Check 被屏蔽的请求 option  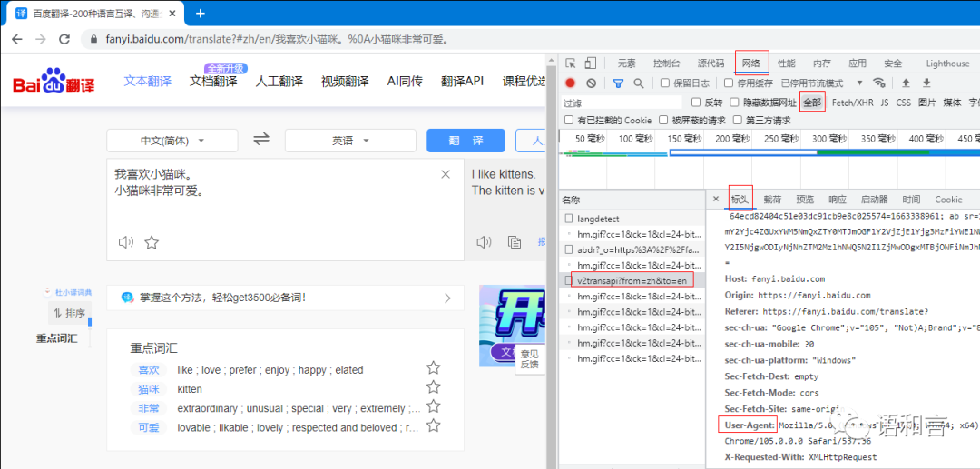tap(663, 119)
